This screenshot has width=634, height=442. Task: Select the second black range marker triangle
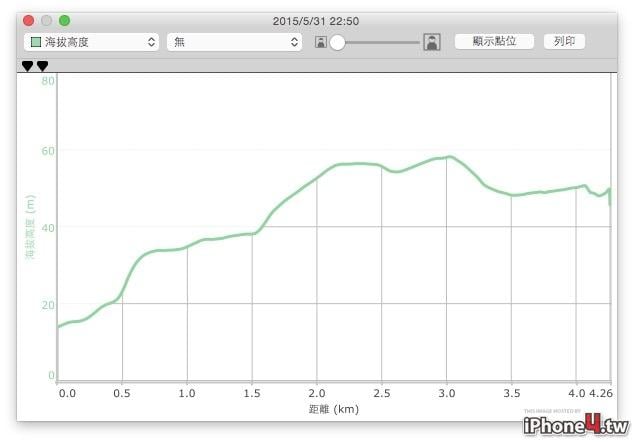[x=42, y=66]
